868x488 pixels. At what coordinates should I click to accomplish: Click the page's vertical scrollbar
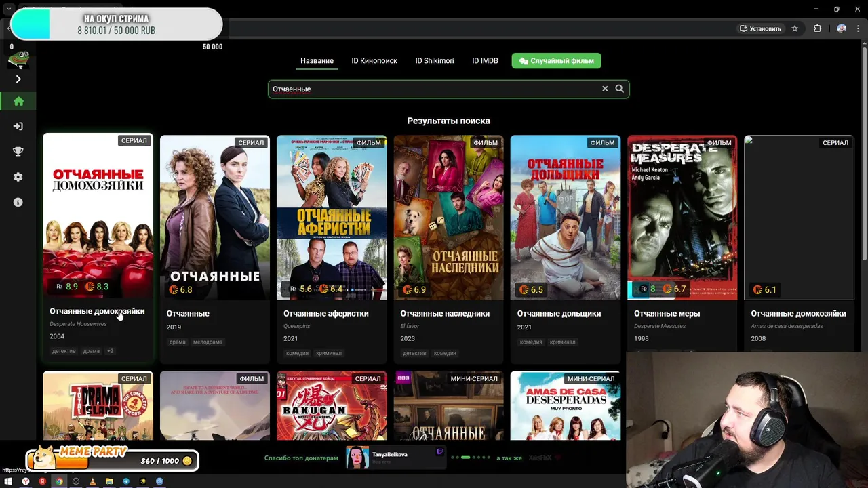click(865, 152)
